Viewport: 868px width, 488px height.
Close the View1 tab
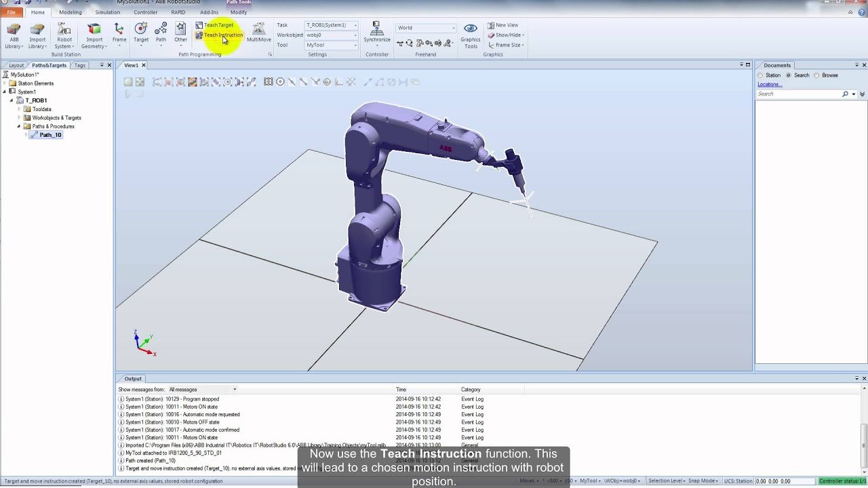(x=143, y=65)
